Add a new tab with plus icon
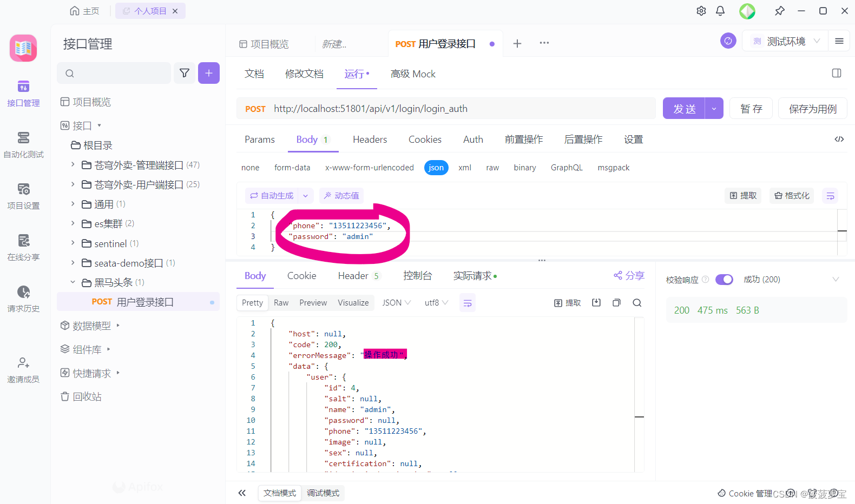Screen dimensions: 855x504 click(517, 43)
